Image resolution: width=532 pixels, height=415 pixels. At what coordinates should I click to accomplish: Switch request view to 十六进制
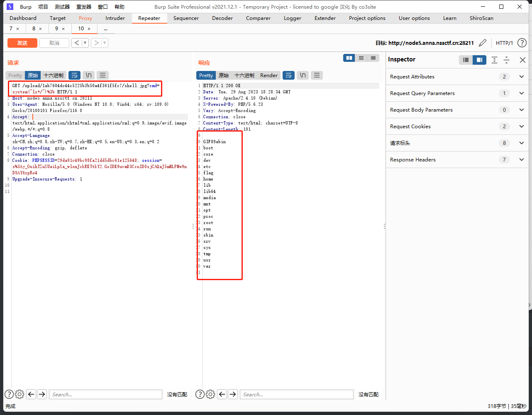coord(54,75)
